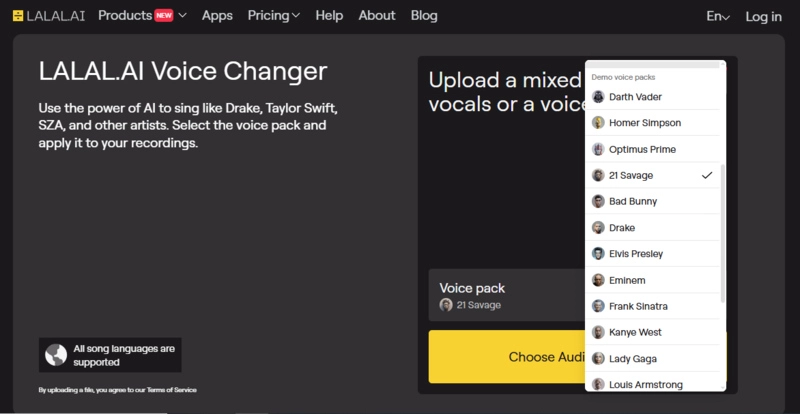This screenshot has height=414, width=800.
Task: Open the Terms of Service link
Action: [171, 390]
